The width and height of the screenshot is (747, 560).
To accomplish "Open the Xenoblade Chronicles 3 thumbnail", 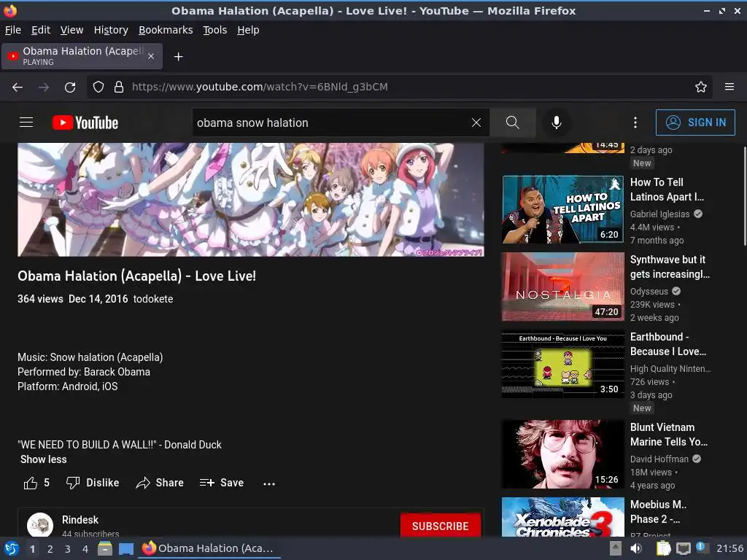I will click(x=562, y=517).
